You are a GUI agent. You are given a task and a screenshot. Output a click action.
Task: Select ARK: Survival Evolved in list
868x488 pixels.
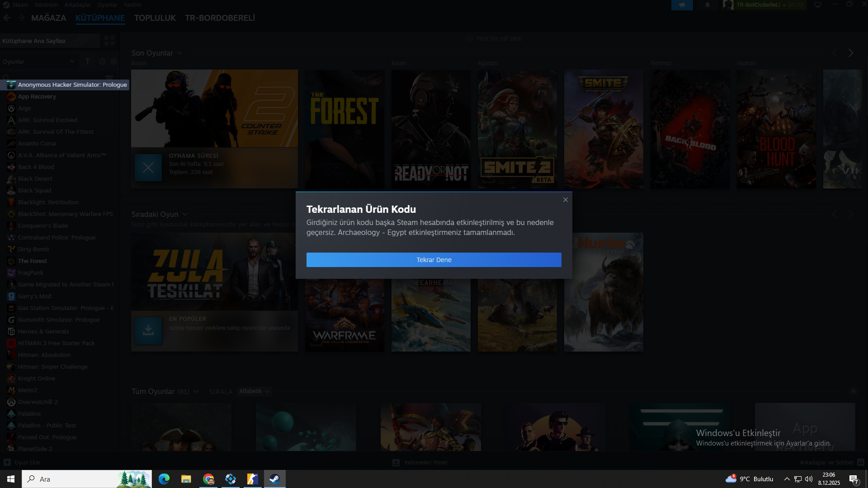pos(47,120)
